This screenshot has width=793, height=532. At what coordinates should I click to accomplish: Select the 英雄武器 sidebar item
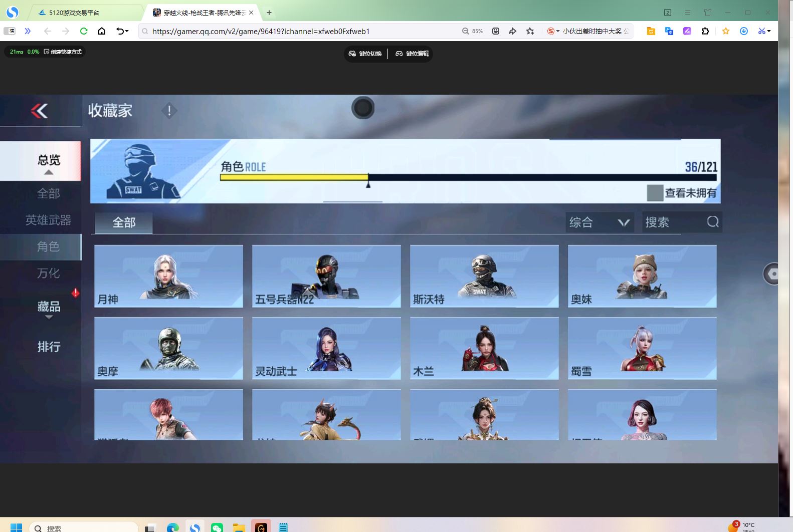tap(49, 220)
